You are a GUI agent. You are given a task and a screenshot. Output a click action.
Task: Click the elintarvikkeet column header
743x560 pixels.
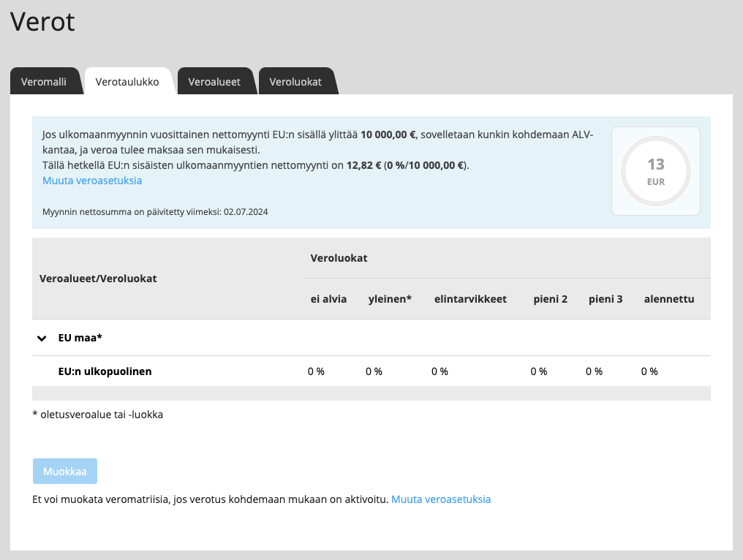[x=471, y=298]
